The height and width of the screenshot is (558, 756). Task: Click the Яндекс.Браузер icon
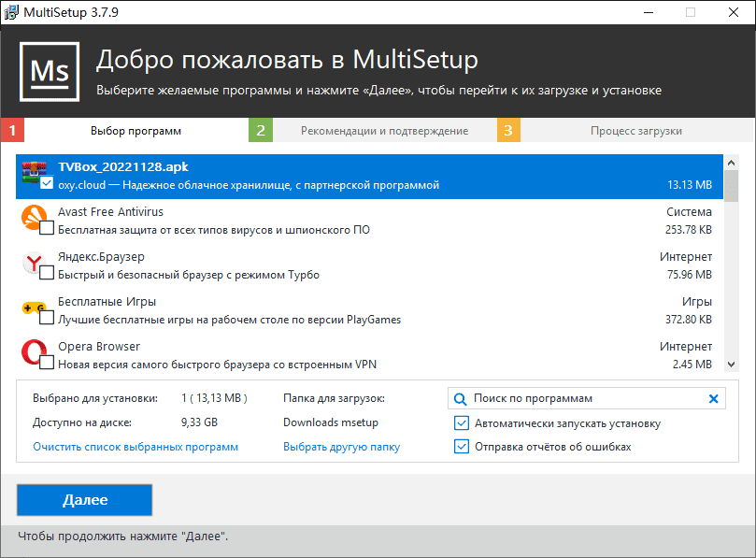pyautogui.click(x=34, y=262)
